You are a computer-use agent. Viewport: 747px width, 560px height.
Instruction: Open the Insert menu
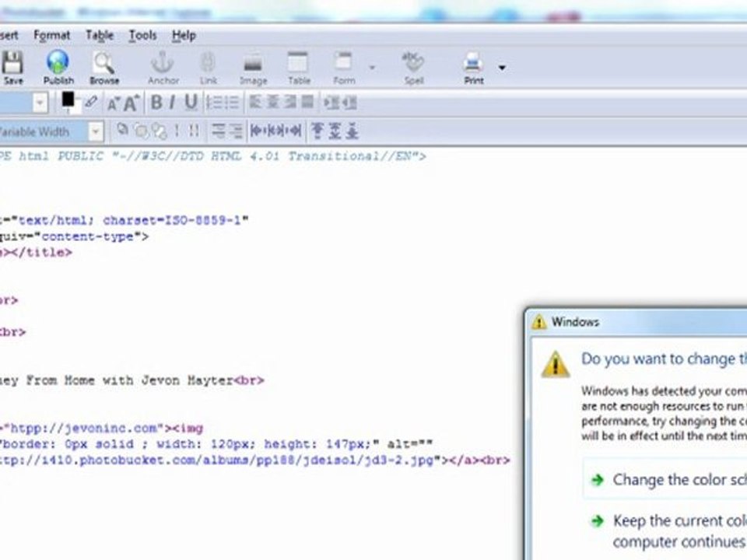9,35
